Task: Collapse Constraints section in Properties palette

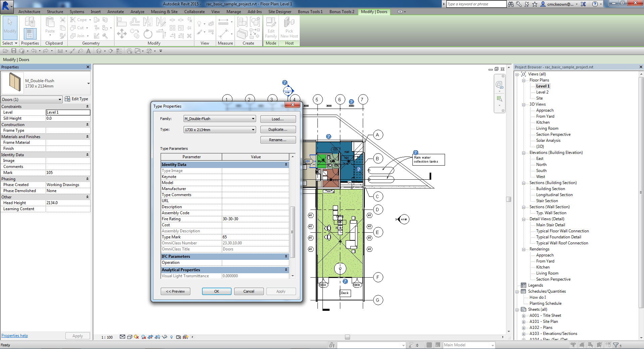Action: point(87,107)
